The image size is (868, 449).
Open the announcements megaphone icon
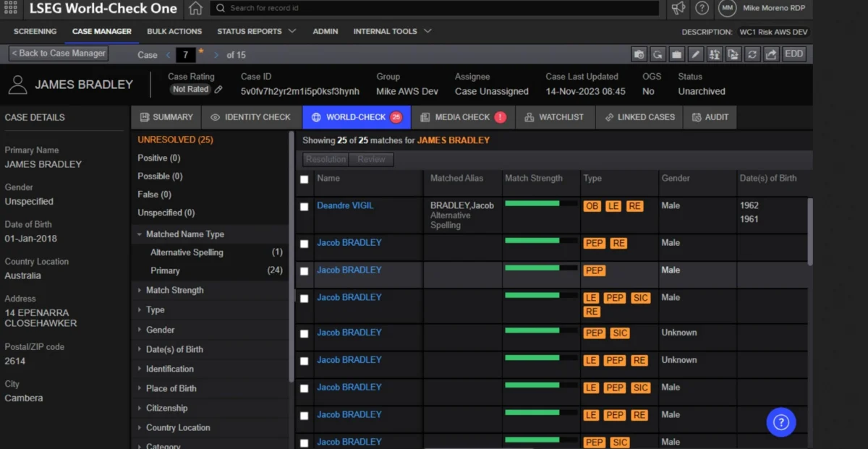[678, 9]
